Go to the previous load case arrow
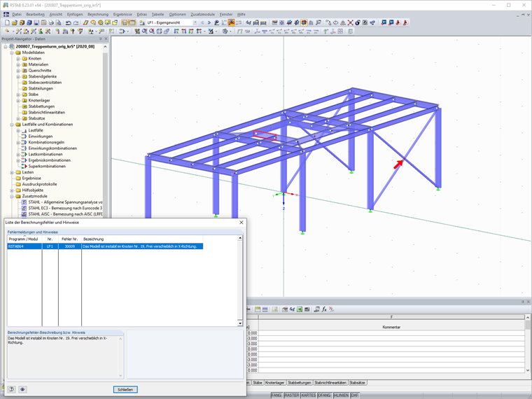Image resolution: width=532 pixels, height=399 pixels. [x=202, y=22]
